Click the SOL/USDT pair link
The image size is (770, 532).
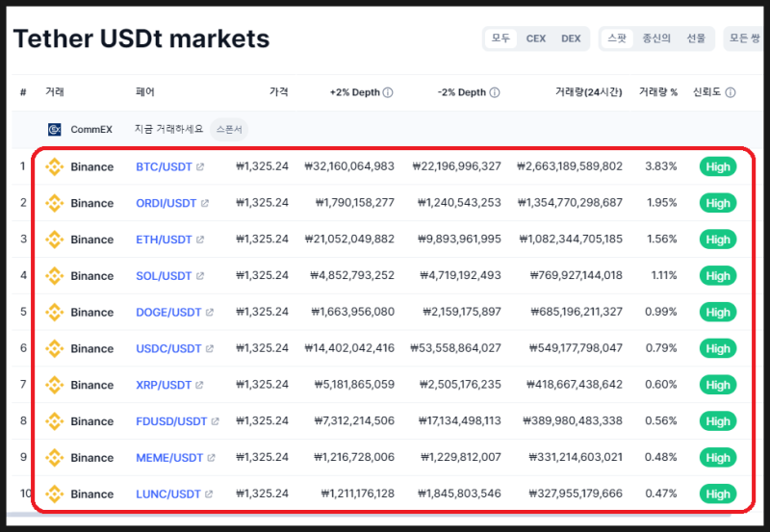click(x=164, y=276)
